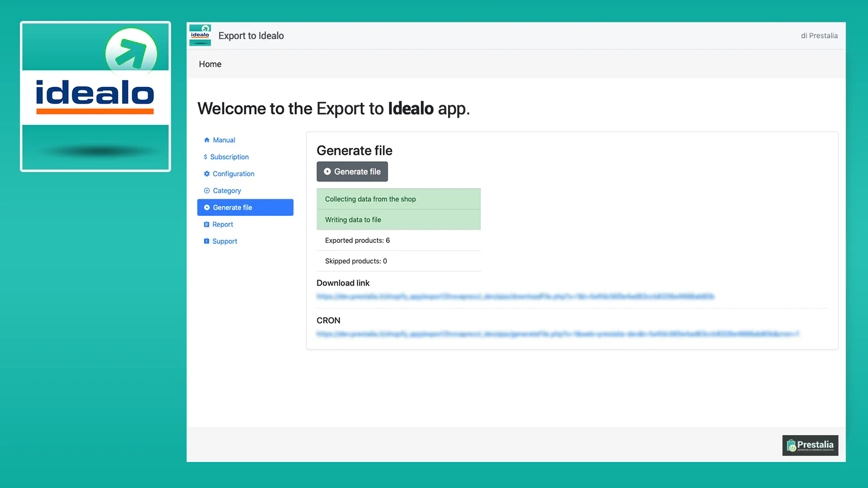Open the blurred CRON URL
This screenshot has height=488, width=868.
tap(558, 334)
